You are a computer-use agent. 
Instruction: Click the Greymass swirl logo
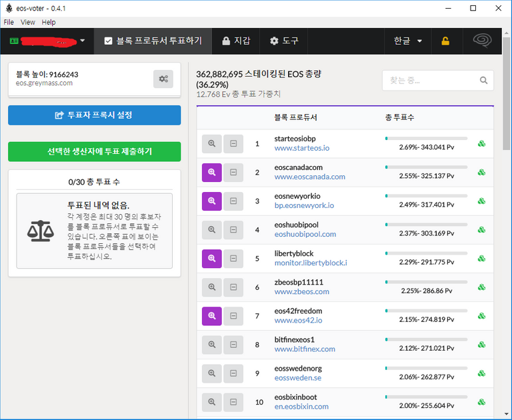click(482, 41)
